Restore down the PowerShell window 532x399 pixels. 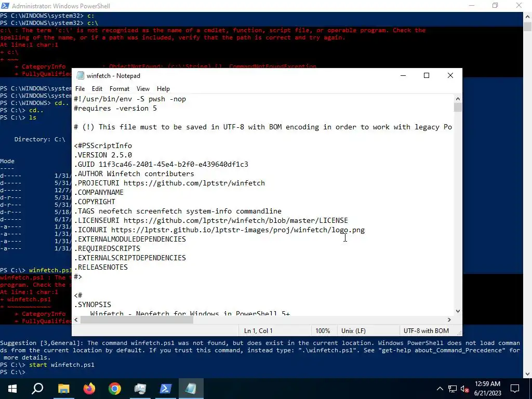(x=495, y=6)
